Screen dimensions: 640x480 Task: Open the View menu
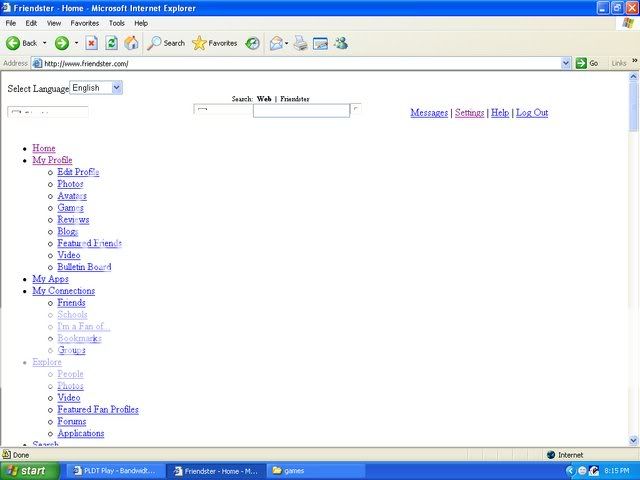(53, 23)
